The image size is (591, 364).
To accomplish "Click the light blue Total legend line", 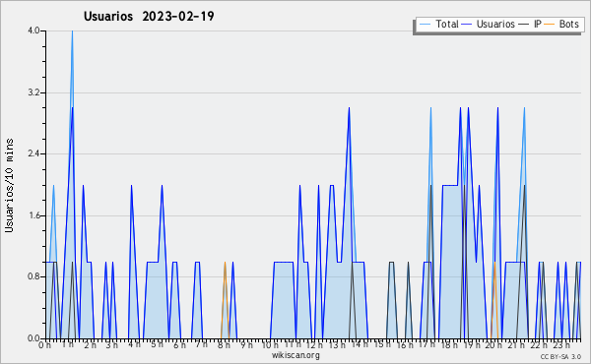I will 425,25.
